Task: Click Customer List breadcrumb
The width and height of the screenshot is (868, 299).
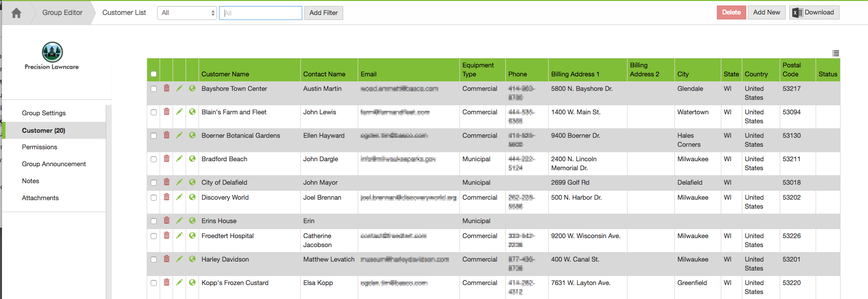Action: click(x=124, y=12)
